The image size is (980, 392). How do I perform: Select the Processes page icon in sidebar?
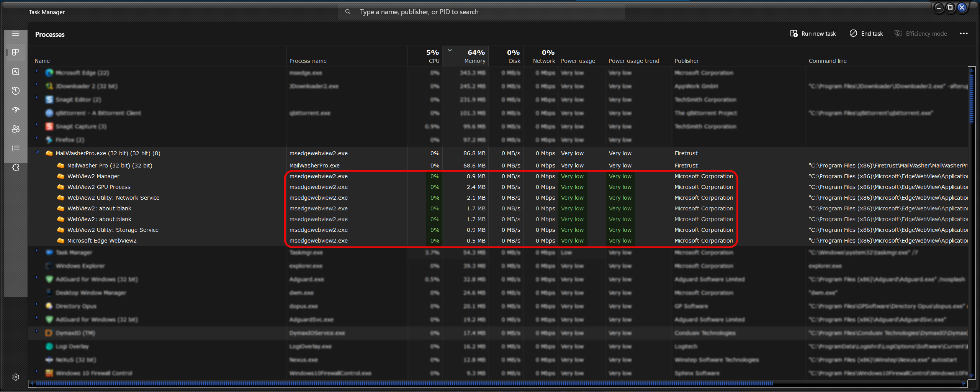(16, 52)
